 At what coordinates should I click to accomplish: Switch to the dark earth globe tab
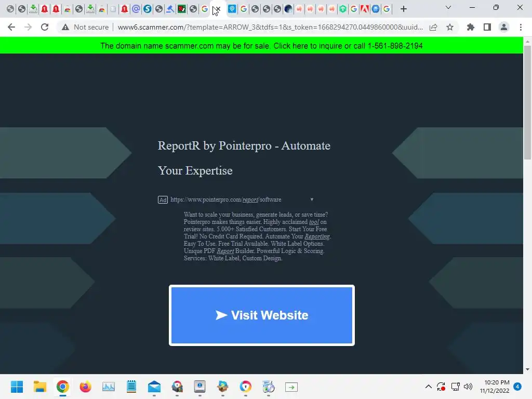coord(288,9)
